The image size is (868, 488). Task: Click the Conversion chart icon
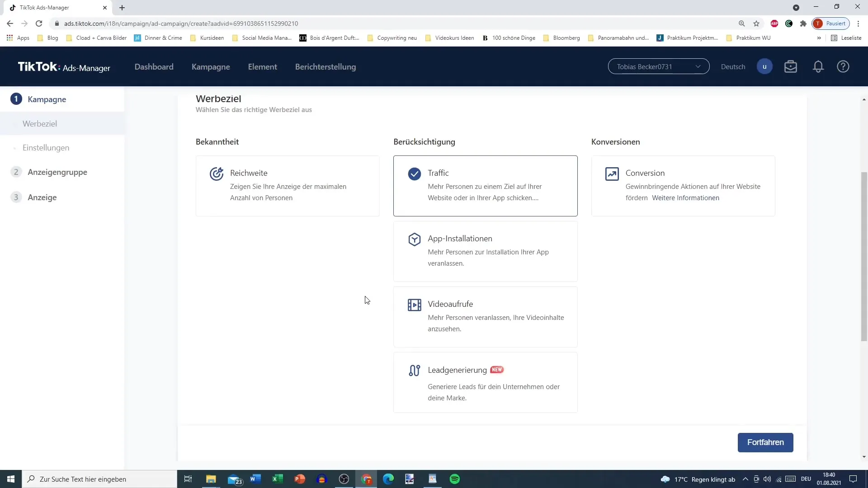click(612, 174)
